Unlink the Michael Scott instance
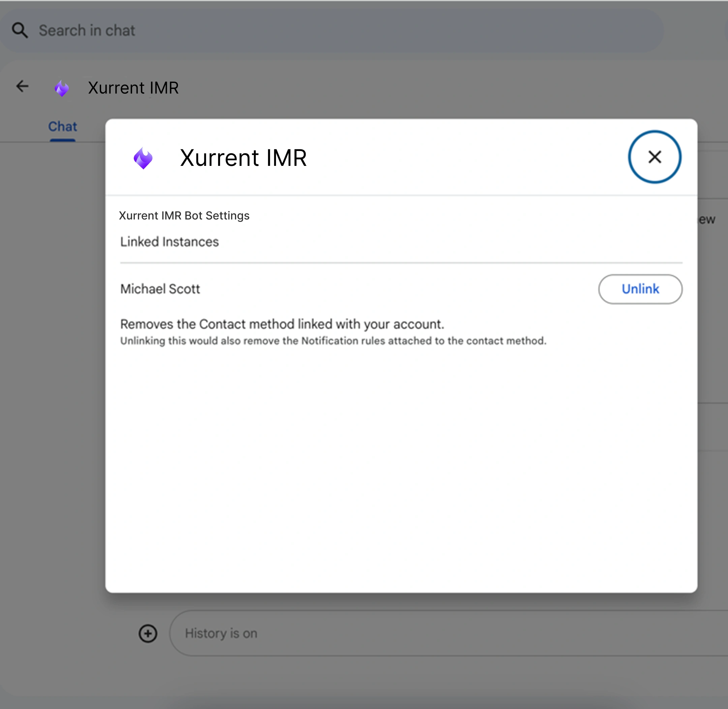Viewport: 728px width, 709px height. point(640,289)
